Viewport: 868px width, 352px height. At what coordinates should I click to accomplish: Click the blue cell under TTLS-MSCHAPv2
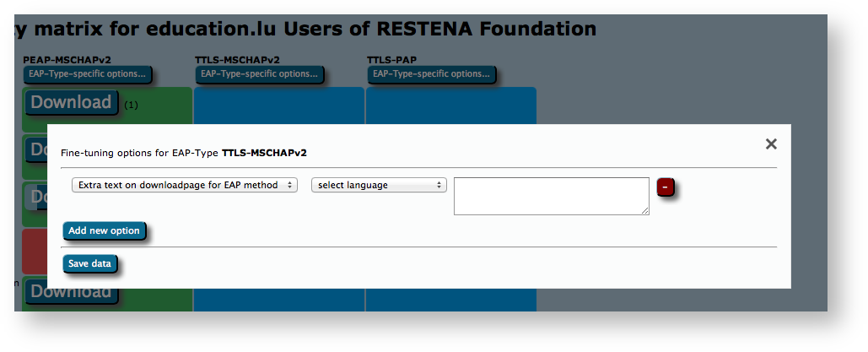(x=278, y=106)
